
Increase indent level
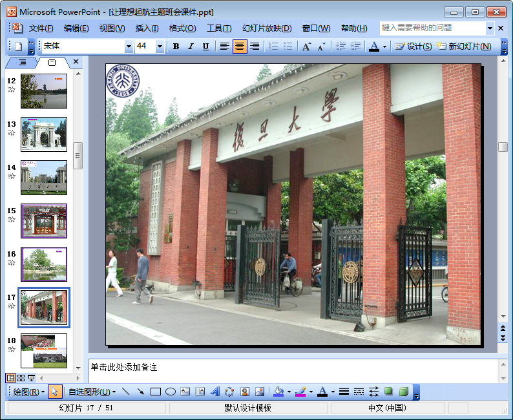pyautogui.click(x=355, y=47)
